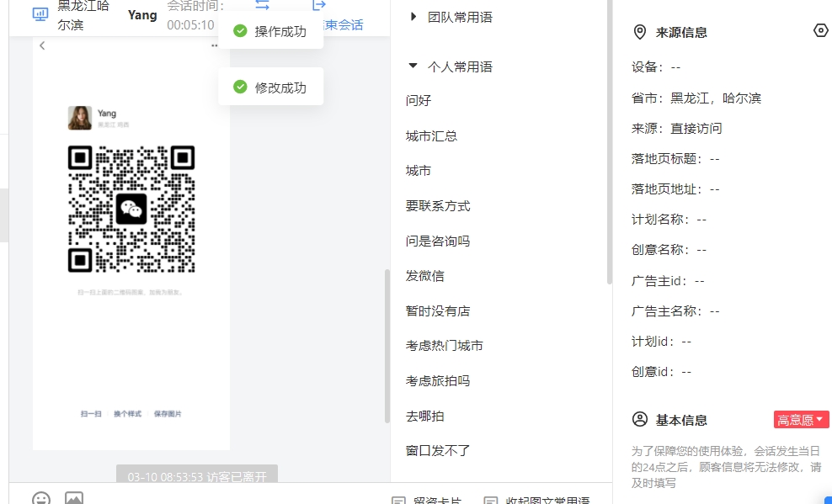Click the 基本信息 section heading

click(681, 420)
